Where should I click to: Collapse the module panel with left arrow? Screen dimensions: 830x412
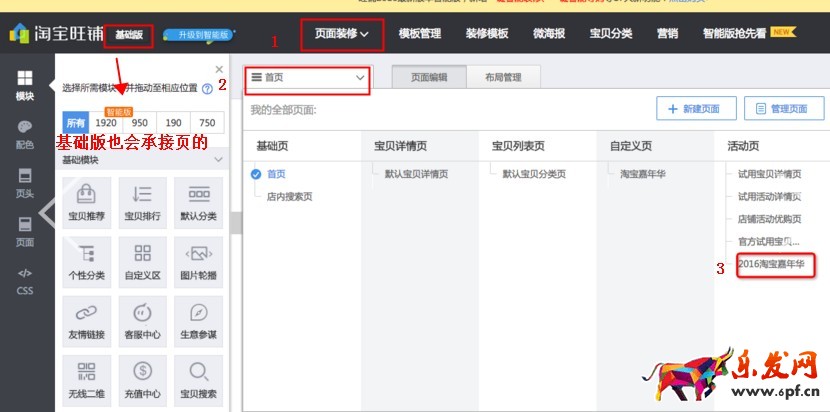(47, 212)
